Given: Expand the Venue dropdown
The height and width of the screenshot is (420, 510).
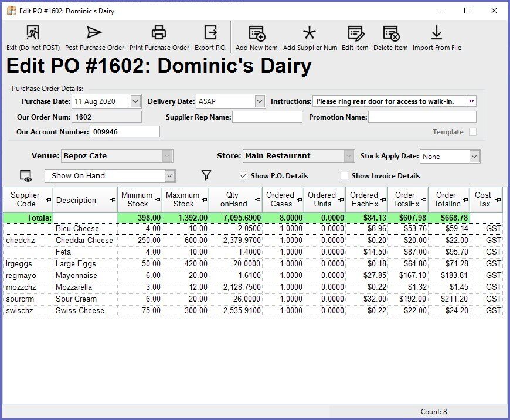Looking at the screenshot, I should pyautogui.click(x=167, y=156).
